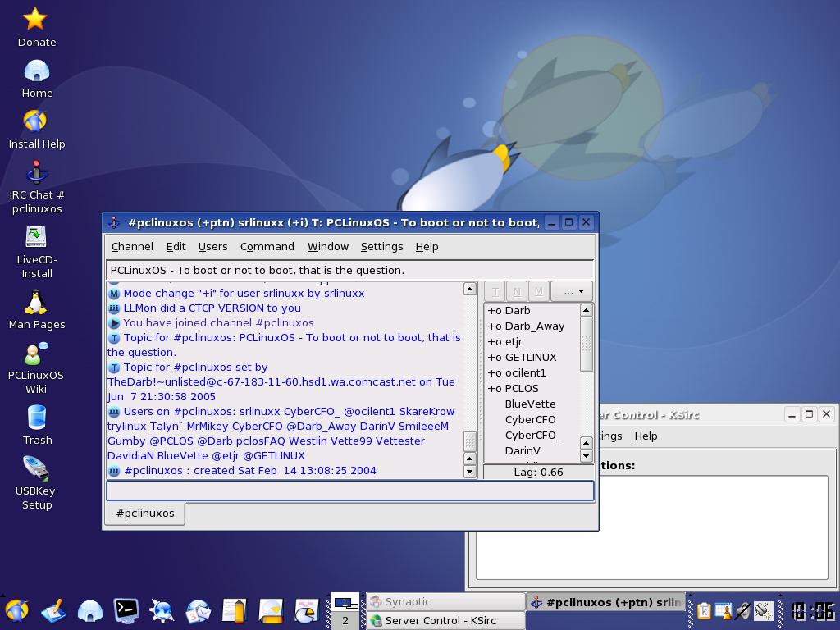Click the nick list scrollbar handle
The height and width of the screenshot is (630, 840).
tap(586, 344)
